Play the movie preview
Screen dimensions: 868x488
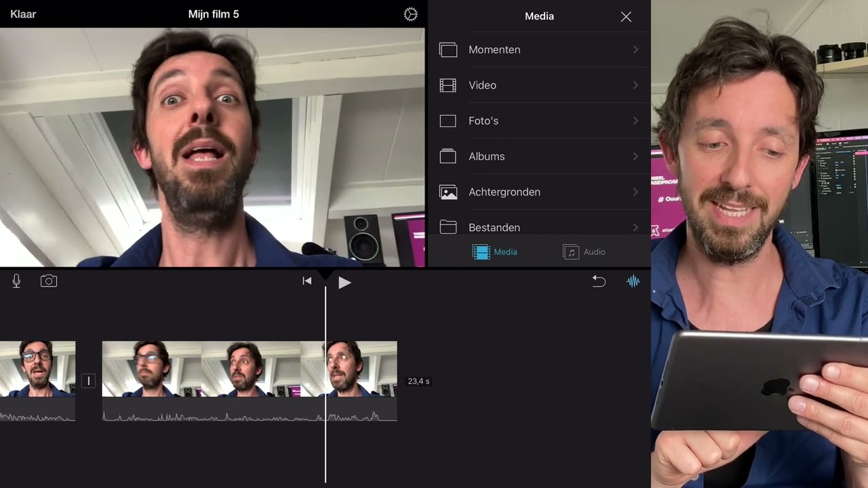[x=344, y=283]
